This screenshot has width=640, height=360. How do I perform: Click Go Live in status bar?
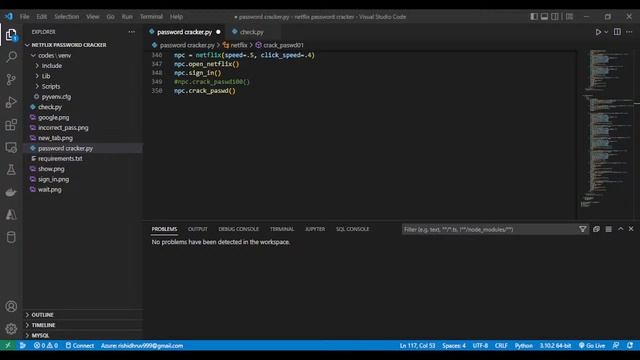pyautogui.click(x=592, y=345)
